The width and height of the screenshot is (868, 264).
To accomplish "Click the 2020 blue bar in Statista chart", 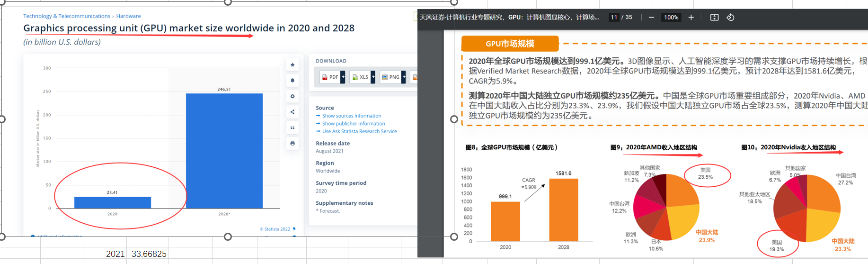I will pos(113,202).
